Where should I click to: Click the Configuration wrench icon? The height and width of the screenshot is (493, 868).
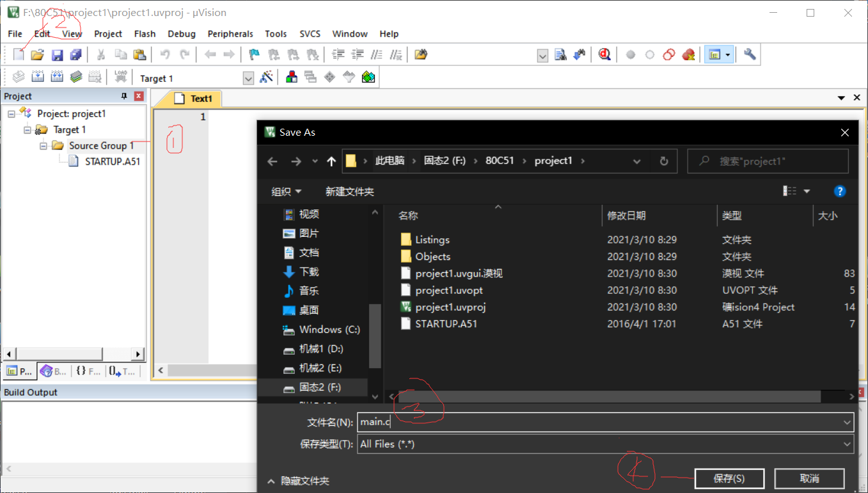pyautogui.click(x=750, y=55)
